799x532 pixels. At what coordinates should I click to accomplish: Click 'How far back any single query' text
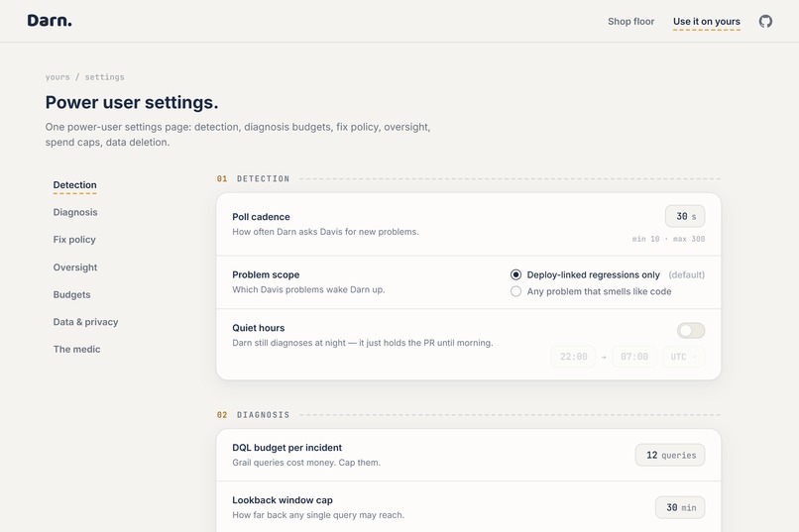coord(318,515)
